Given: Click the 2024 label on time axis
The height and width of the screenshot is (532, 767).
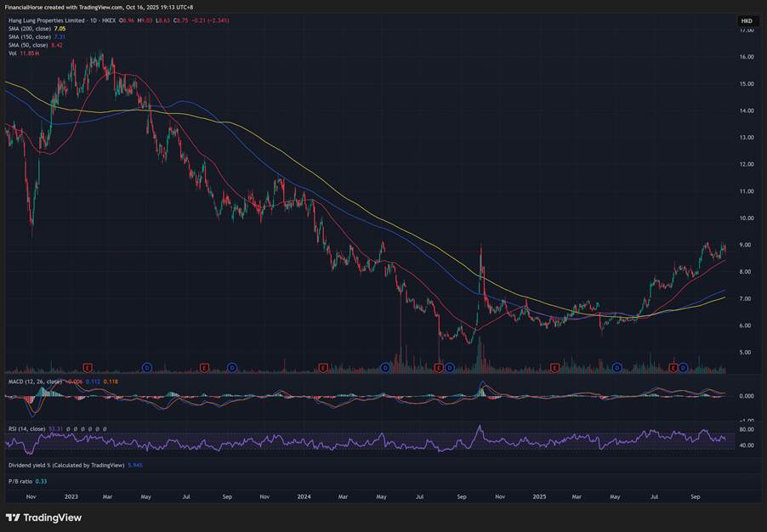Looking at the screenshot, I should point(304,495).
